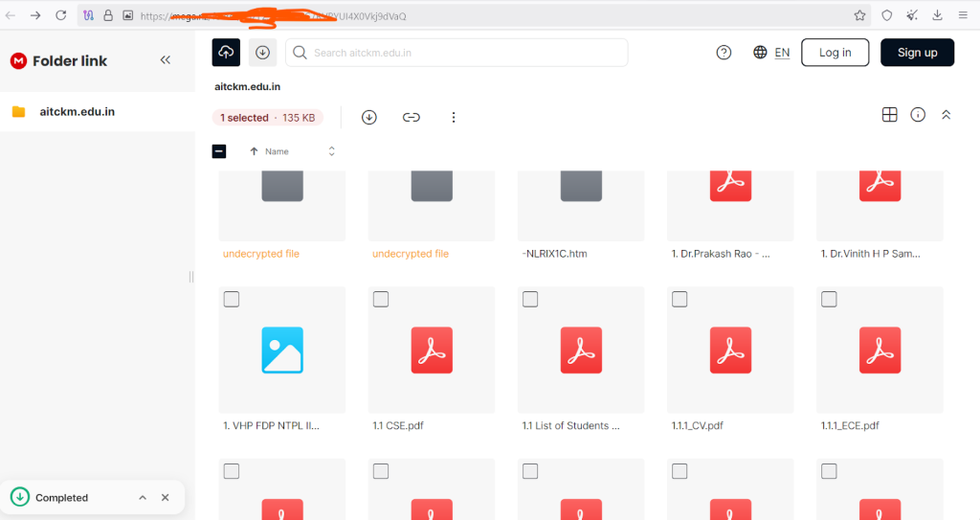Open the info panel icon
Image resolution: width=980 pixels, height=520 pixels.
(918, 115)
